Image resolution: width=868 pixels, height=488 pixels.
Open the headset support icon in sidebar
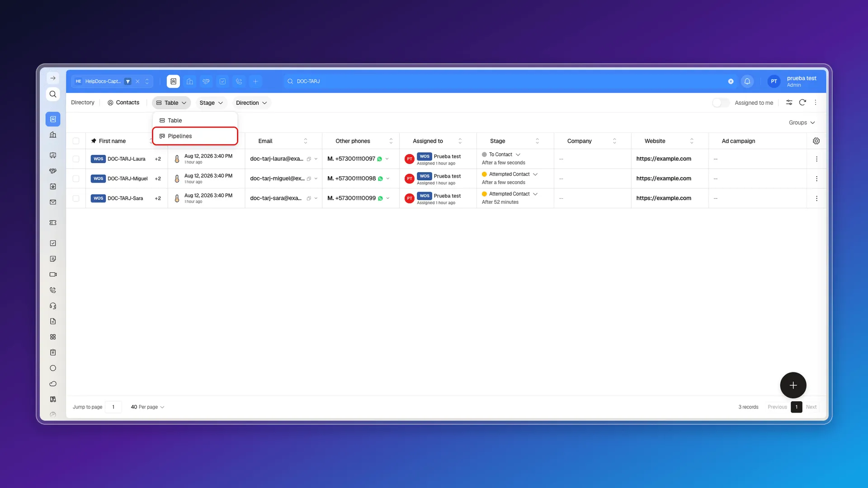point(53,306)
